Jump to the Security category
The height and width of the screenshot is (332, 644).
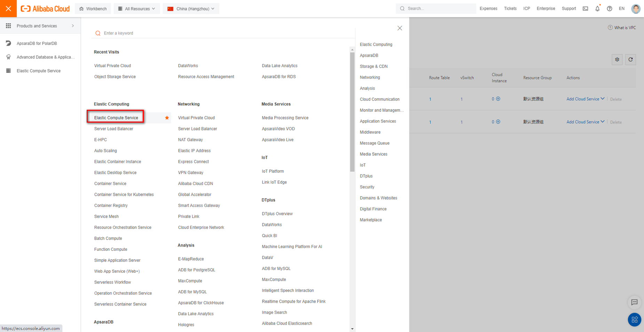tap(367, 187)
